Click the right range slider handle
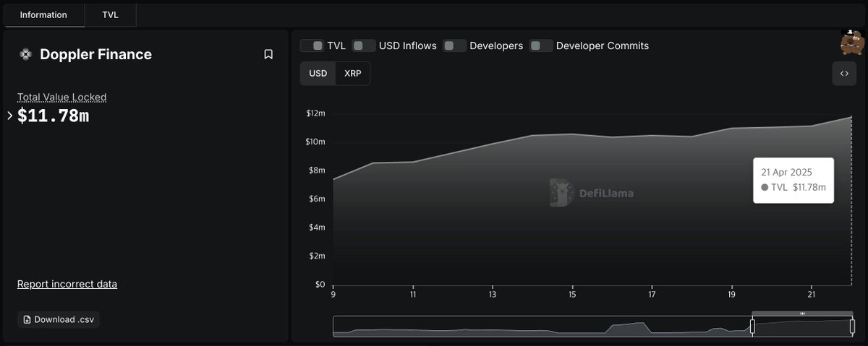Viewport: 868px width, 346px height. (x=854, y=326)
